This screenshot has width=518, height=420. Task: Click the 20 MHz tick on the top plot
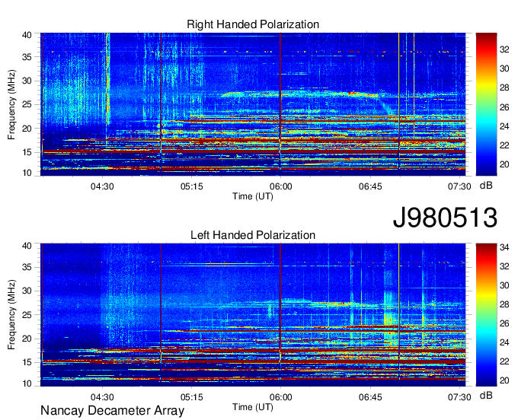tap(27, 129)
